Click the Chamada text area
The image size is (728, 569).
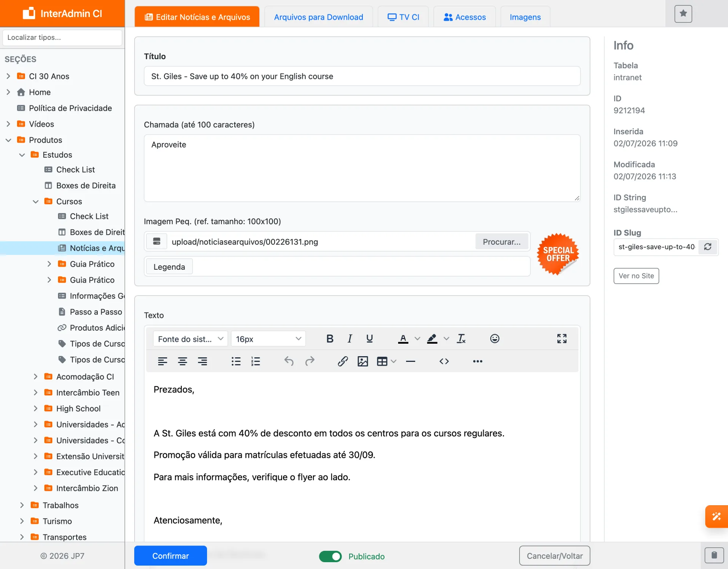tap(362, 168)
